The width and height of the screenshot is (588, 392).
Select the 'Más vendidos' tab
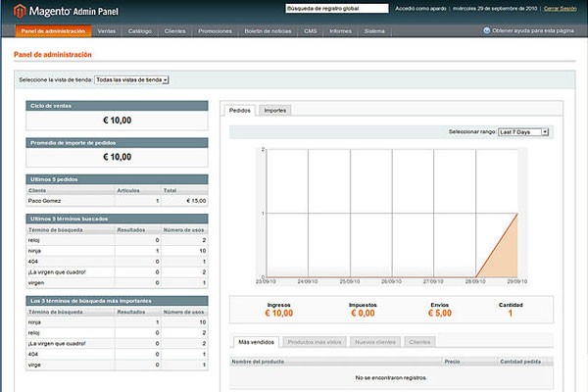click(x=255, y=342)
